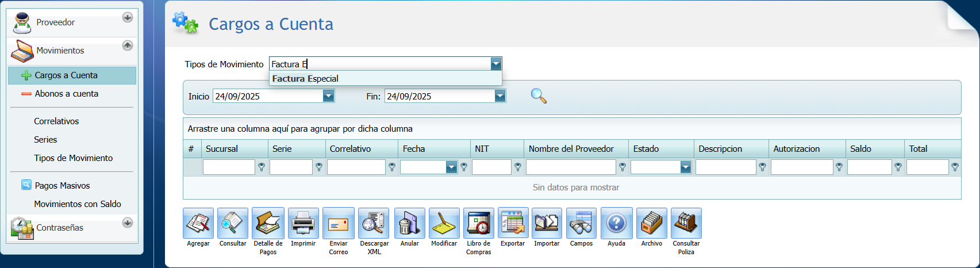Run search with magnifying glass icon
This screenshot has width=980, height=268.
tap(539, 96)
